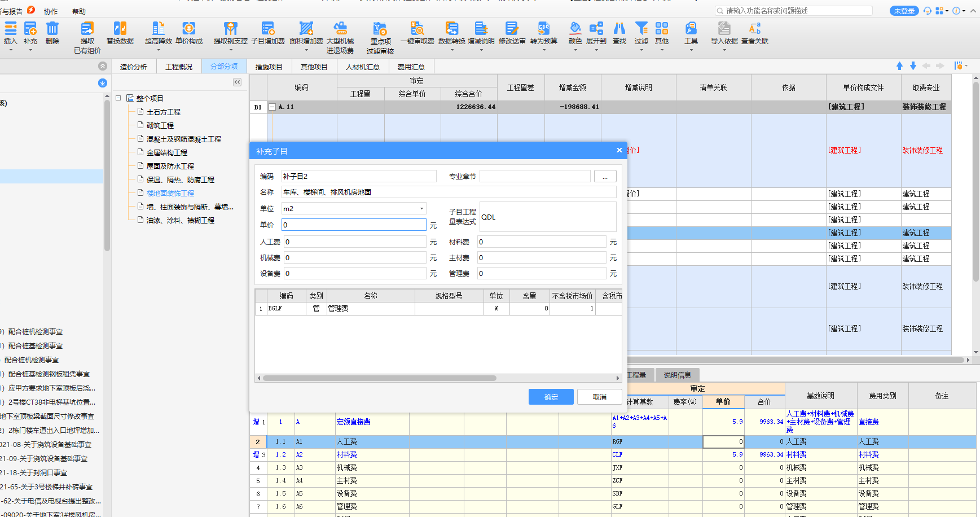Switch to 工程概况 tab
The image size is (980, 517).
pos(179,67)
